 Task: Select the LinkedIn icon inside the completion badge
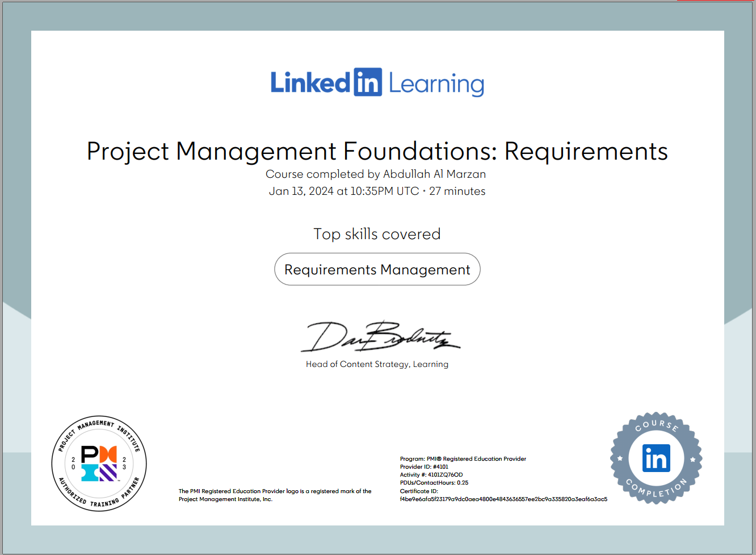656,459
